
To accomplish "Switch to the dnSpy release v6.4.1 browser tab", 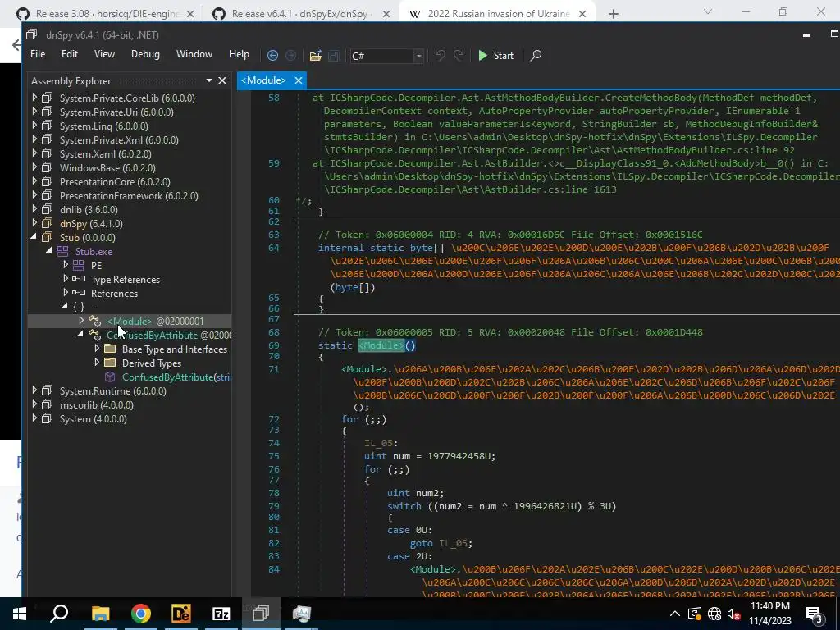I will [301, 14].
